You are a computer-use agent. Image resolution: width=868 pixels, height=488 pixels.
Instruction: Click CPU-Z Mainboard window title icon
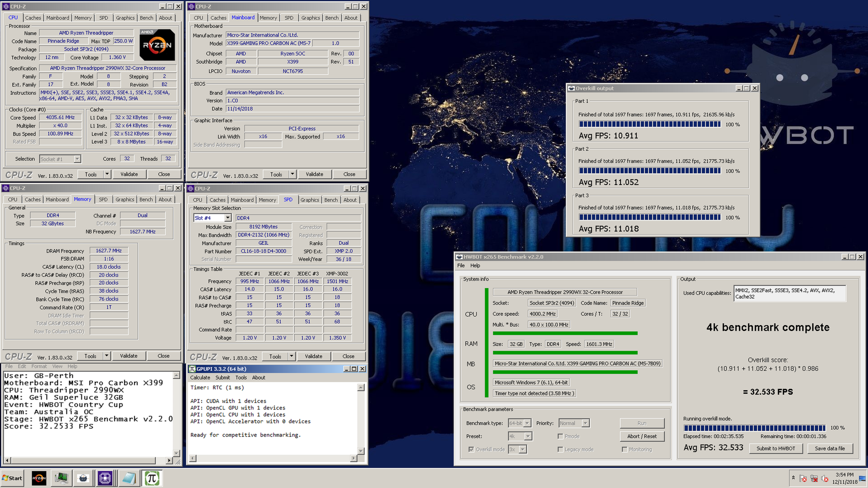[x=191, y=6]
